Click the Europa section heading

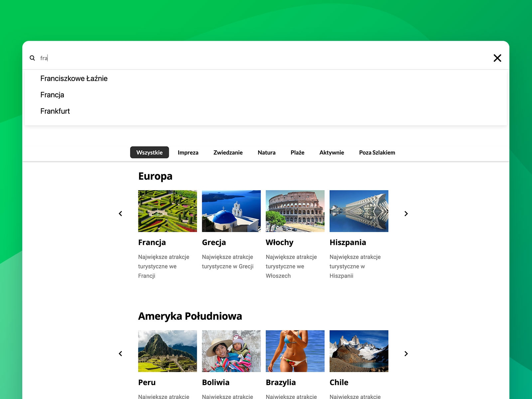pyautogui.click(x=155, y=176)
